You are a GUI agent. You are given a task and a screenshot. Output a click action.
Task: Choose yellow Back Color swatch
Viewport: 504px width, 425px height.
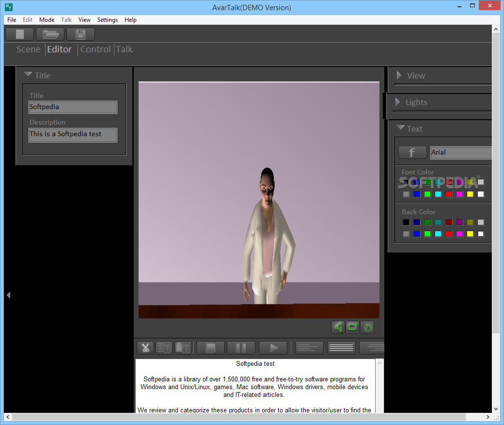pyautogui.click(x=470, y=234)
